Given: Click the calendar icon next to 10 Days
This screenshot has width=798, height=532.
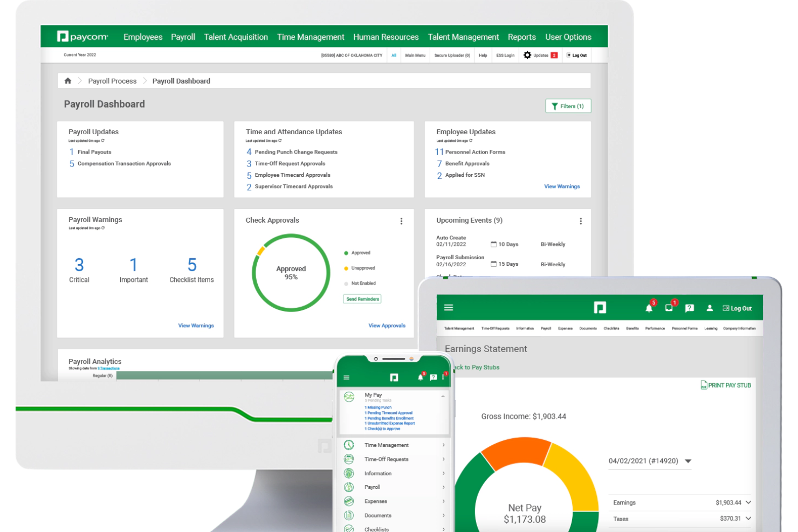Looking at the screenshot, I should tap(493, 244).
